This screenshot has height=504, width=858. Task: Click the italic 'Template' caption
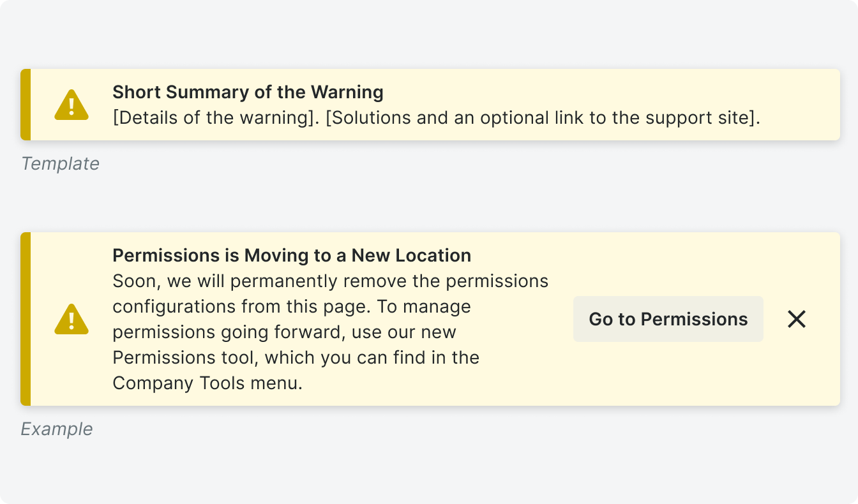(x=60, y=164)
